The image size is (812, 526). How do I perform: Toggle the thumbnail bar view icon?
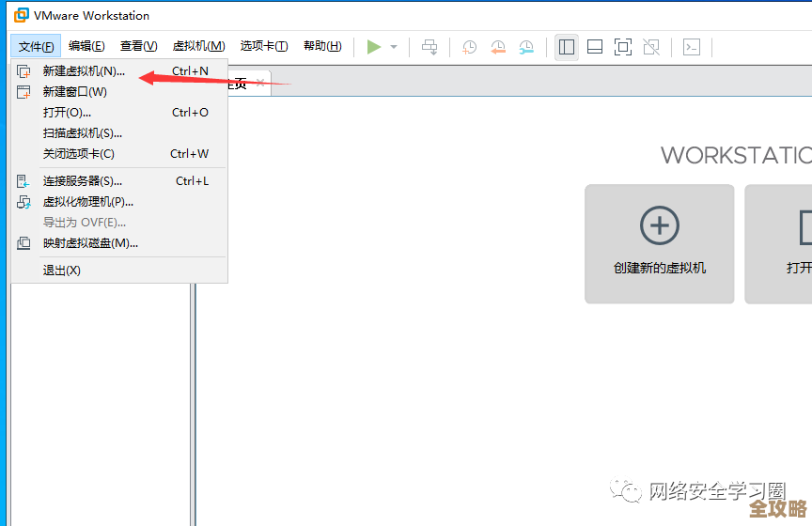[595, 47]
